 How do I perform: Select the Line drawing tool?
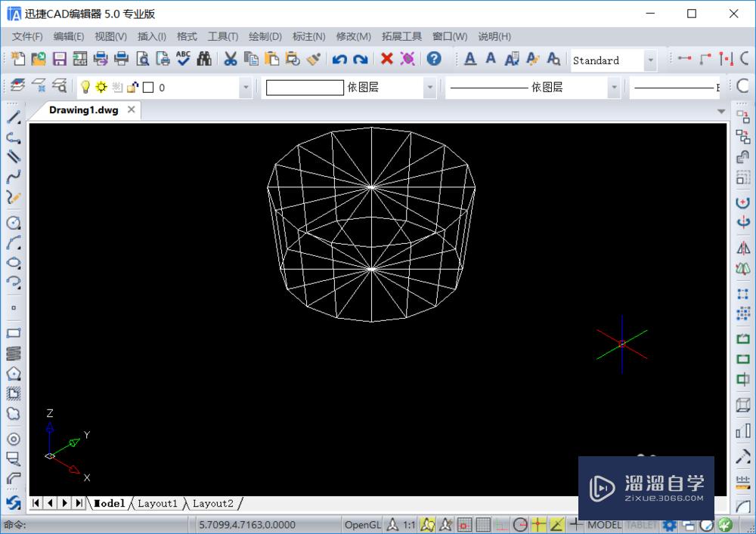click(13, 119)
